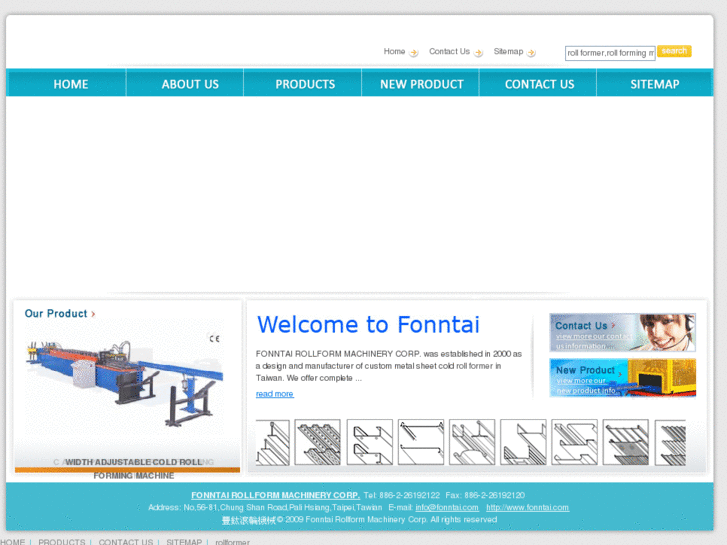Viewport: 727px width, 545px height.
Task: Open the fourth profile thumbnail with flat panel
Action: tap(421, 442)
